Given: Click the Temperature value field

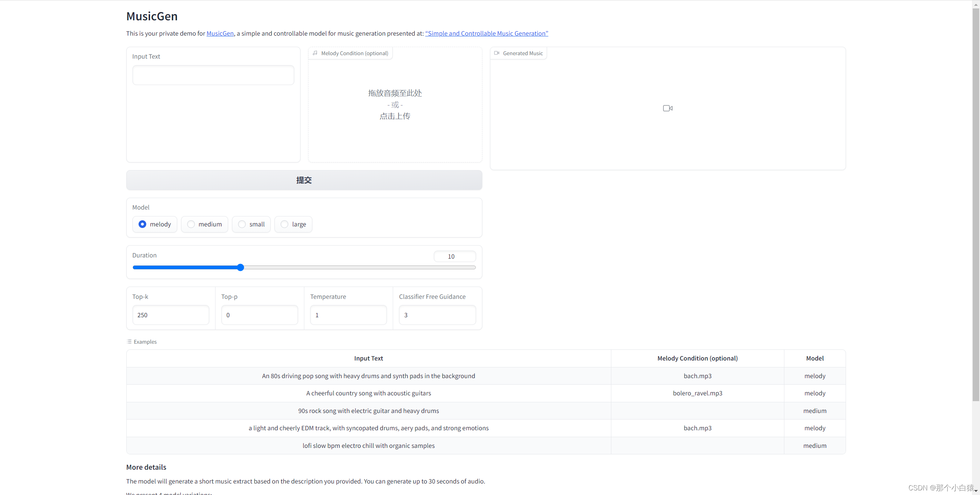Looking at the screenshot, I should [x=348, y=315].
